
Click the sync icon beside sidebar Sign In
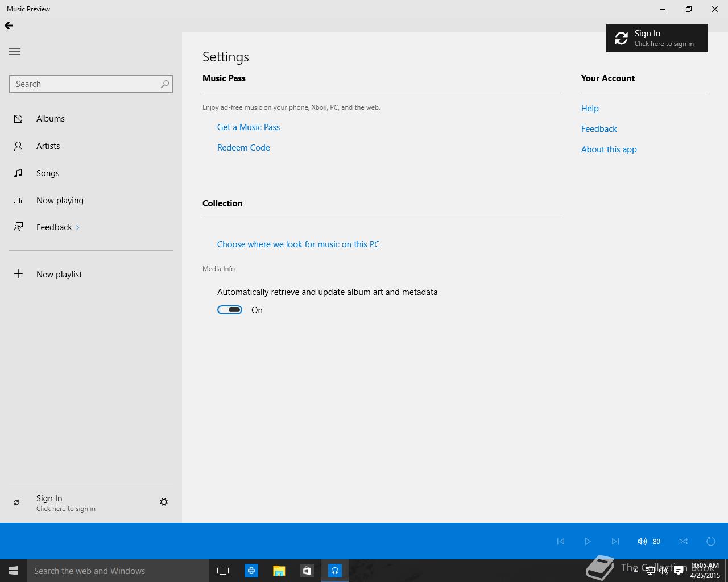pyautogui.click(x=16, y=502)
